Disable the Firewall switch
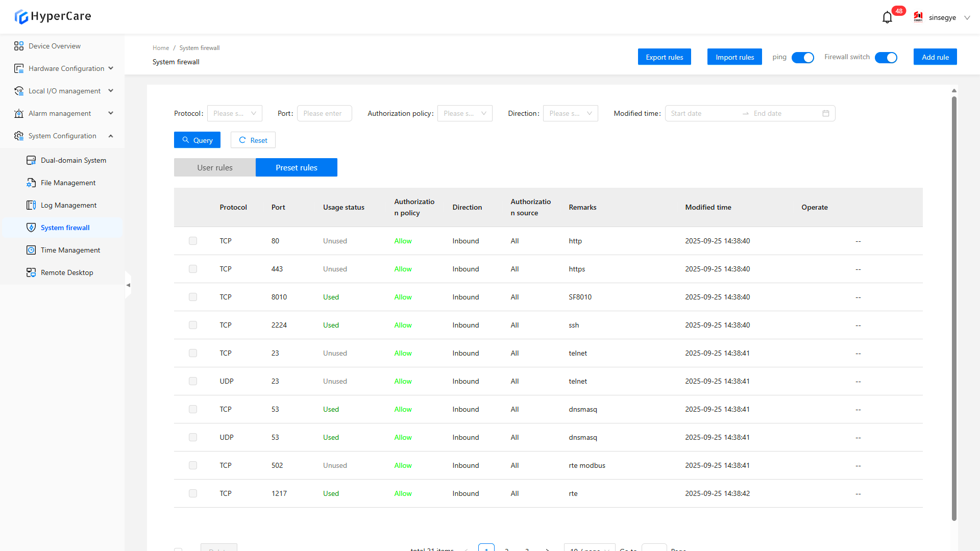 point(886,58)
